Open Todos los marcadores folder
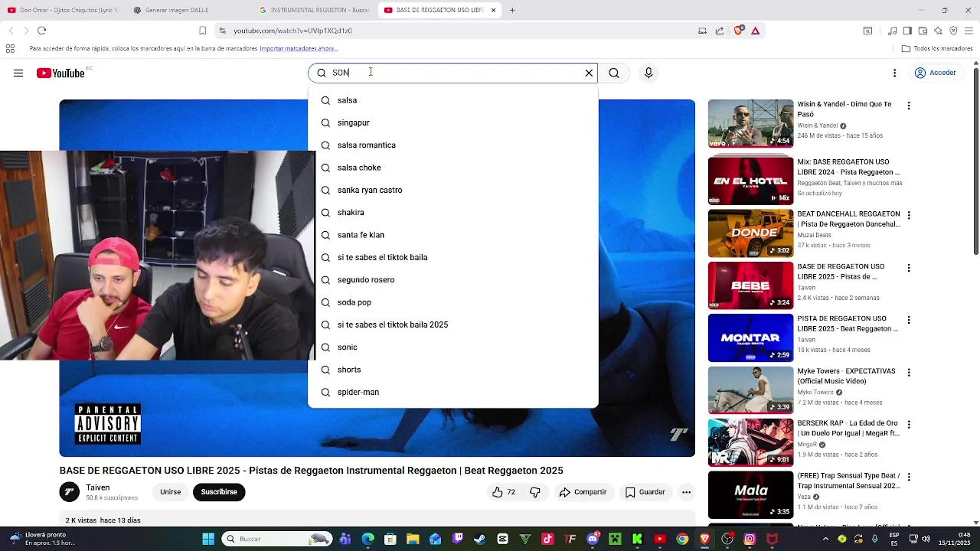This screenshot has height=551, width=980. (x=937, y=48)
